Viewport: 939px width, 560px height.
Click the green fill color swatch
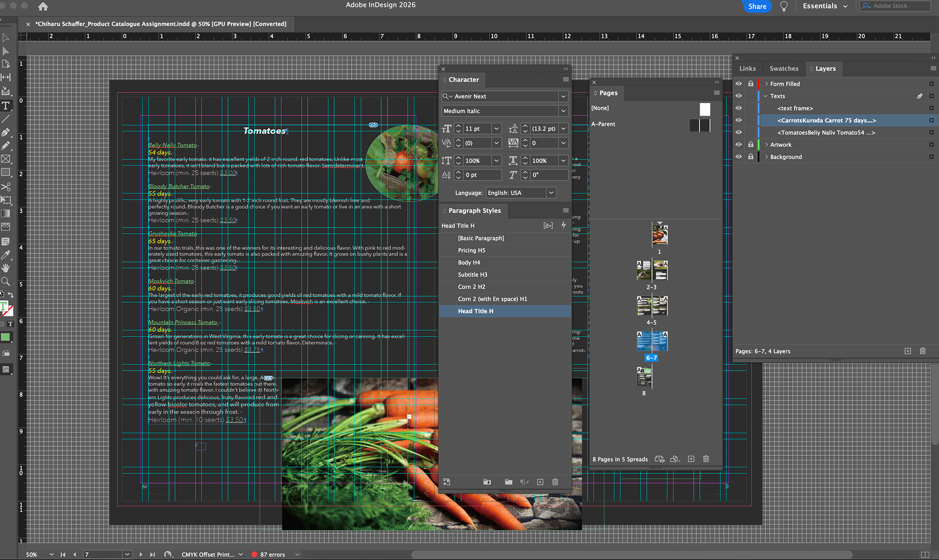point(5,337)
